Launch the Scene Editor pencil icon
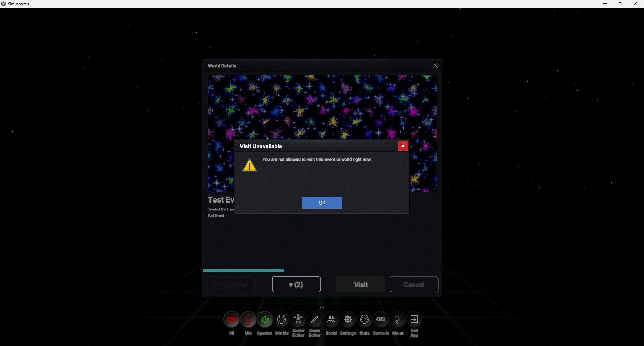Screen dimensions: 644x346 coord(315,320)
